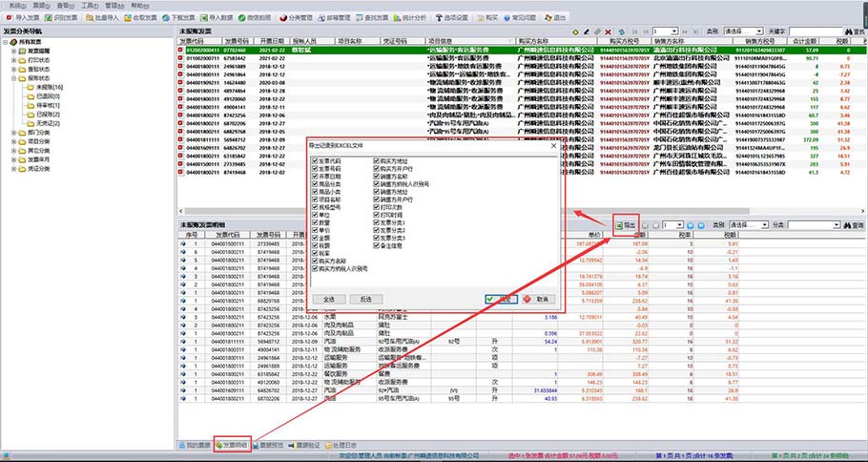Switch to the 发票明细 bottom tab
868x462 pixels.
pos(234,446)
